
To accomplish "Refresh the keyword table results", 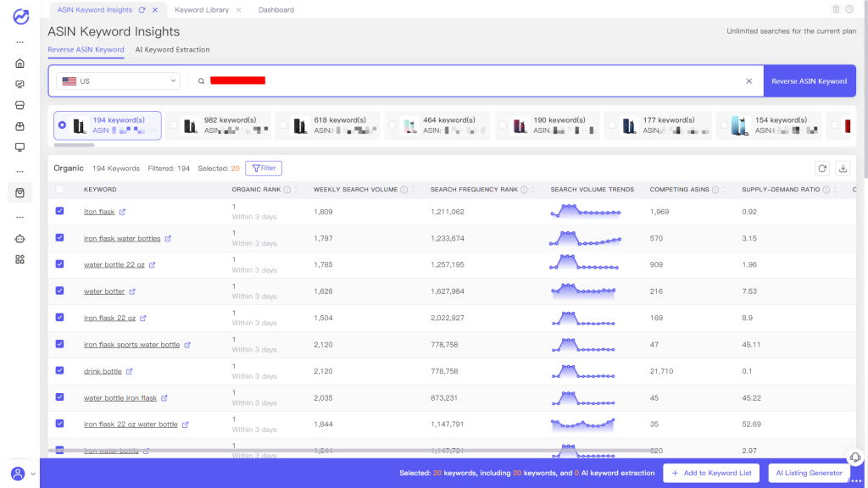I will tap(822, 169).
